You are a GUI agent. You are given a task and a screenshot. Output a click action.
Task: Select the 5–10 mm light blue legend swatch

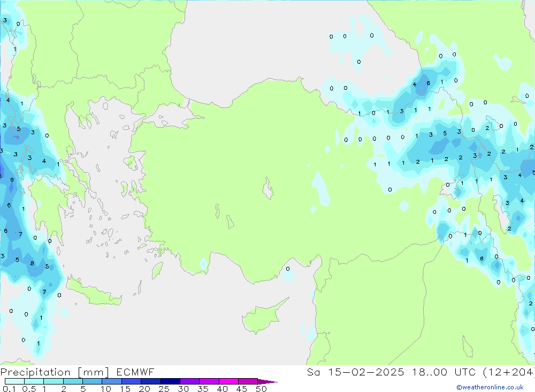(x=93, y=381)
